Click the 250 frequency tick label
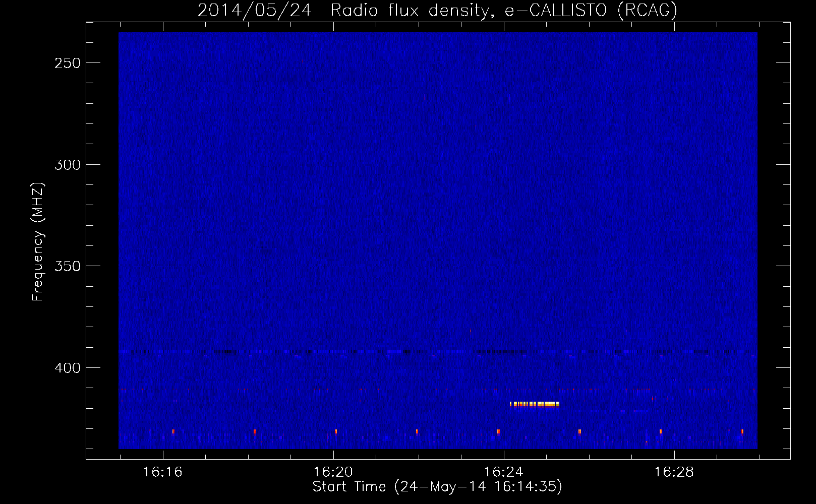 click(68, 63)
